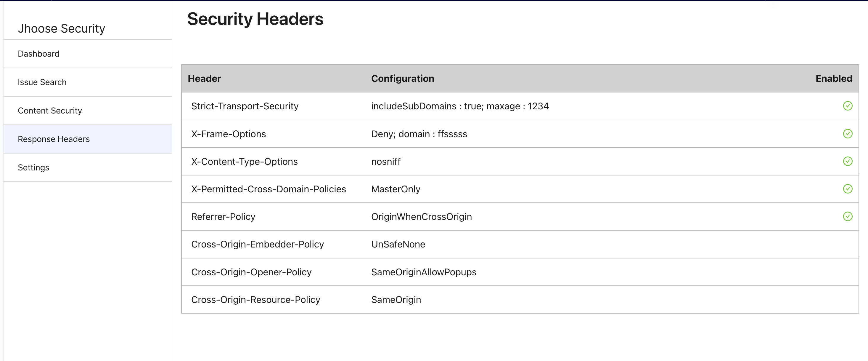
Task: Click X-Frame-Options enabled check icon
Action: pos(848,134)
